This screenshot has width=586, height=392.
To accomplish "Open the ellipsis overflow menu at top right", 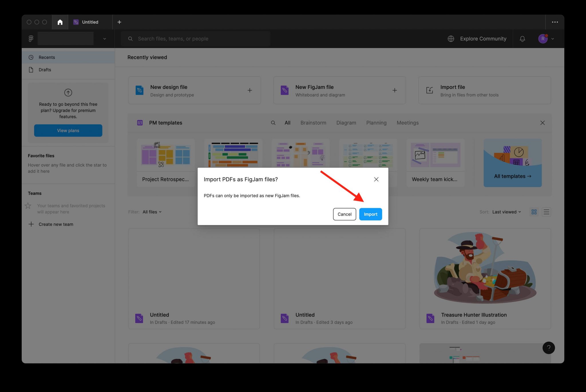I will 555,22.
